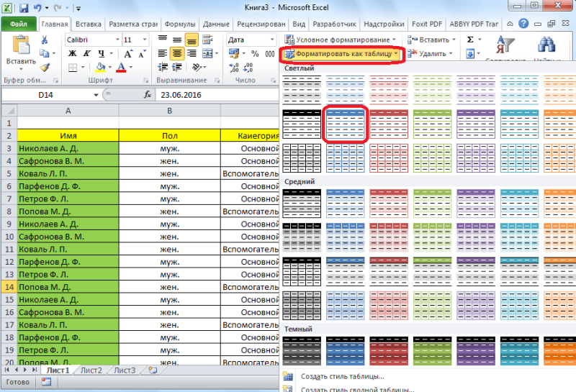Open the Дата number format dropdown
This screenshot has width=576, height=392.
(272, 40)
